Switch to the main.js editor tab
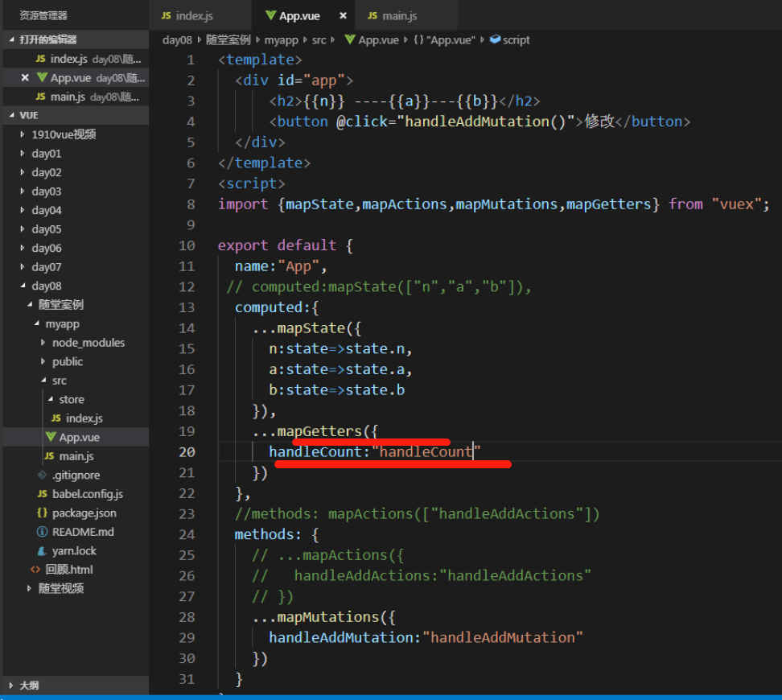 (x=405, y=16)
